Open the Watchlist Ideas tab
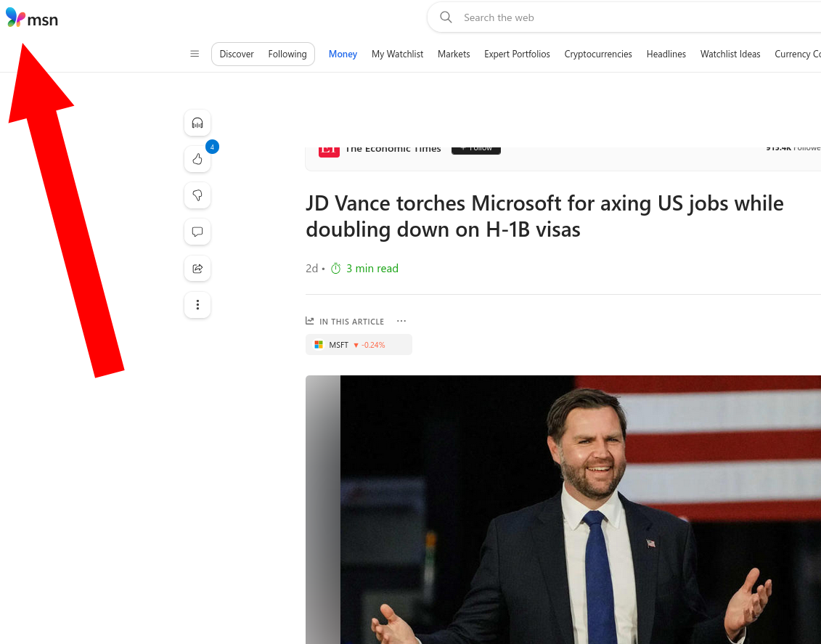 730,54
